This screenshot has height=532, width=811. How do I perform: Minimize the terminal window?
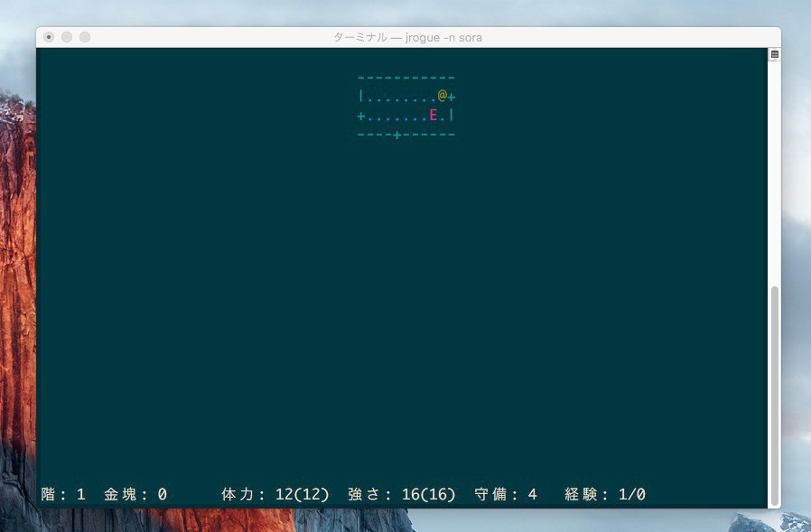pos(67,37)
